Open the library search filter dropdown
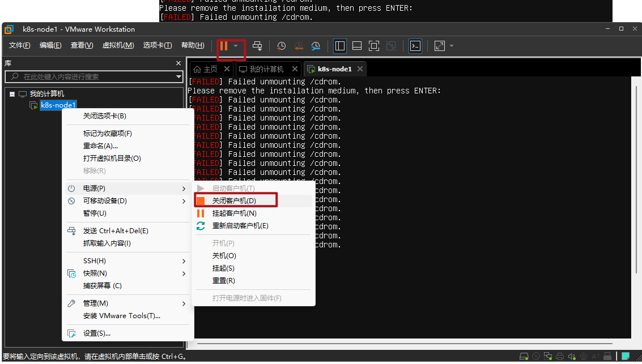642x364 pixels. pos(178,77)
